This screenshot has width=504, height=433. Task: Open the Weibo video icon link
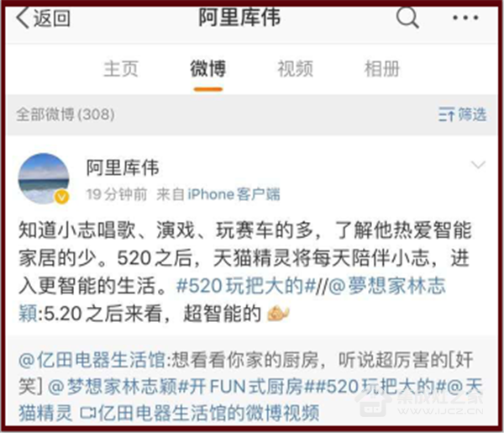tap(87, 413)
